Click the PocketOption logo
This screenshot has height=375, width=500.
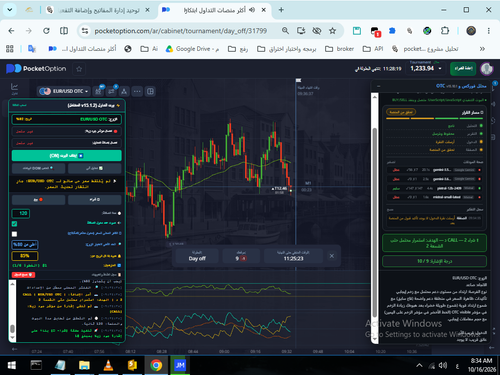(x=36, y=69)
